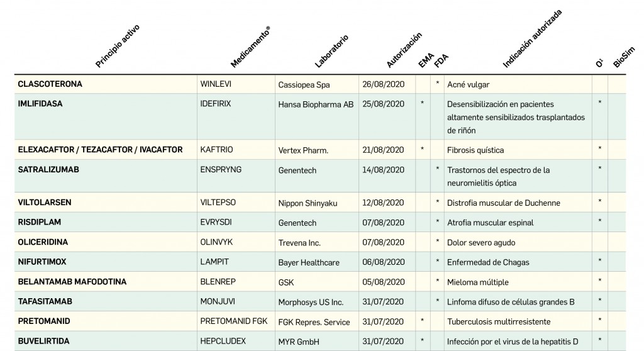644x351 pixels.
Task: Click the "Medicamento" column header
Action: (x=250, y=48)
